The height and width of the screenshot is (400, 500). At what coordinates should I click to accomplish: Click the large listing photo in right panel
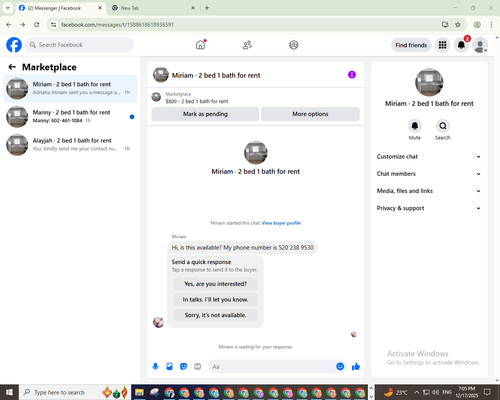[x=429, y=82]
